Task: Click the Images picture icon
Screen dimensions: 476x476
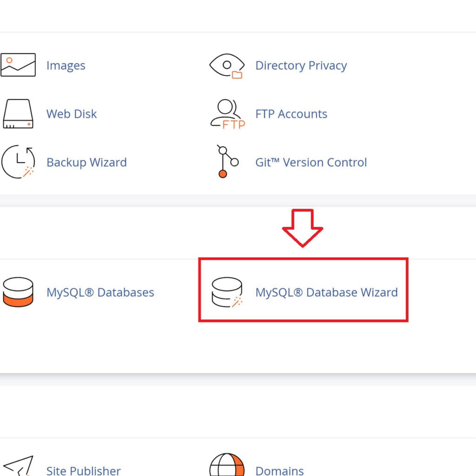Action: pyautogui.click(x=18, y=65)
